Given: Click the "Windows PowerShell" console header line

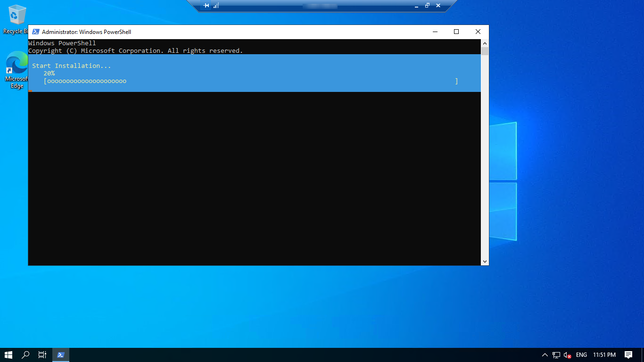Looking at the screenshot, I should [62, 43].
